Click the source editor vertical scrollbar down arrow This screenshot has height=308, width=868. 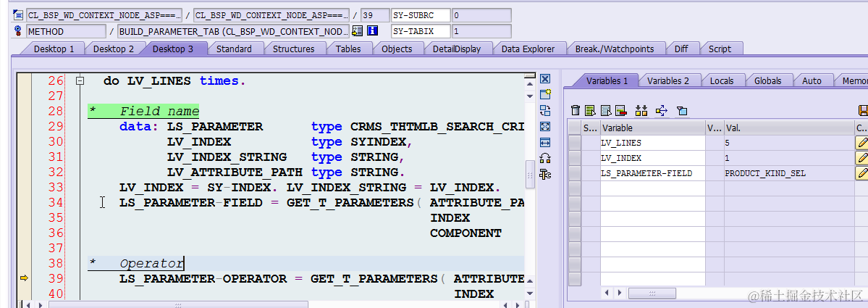pyautogui.click(x=530, y=294)
